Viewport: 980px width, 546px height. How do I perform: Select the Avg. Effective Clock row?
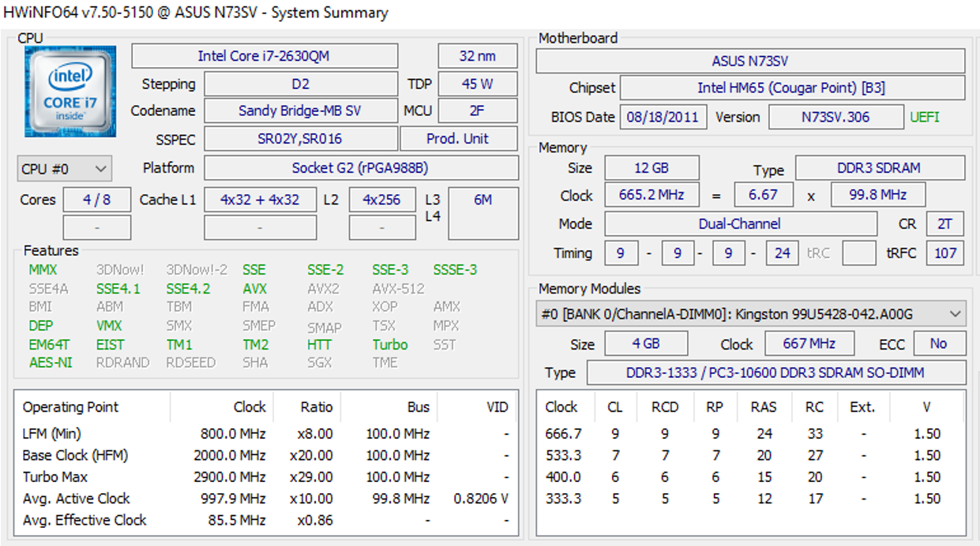pos(266,520)
